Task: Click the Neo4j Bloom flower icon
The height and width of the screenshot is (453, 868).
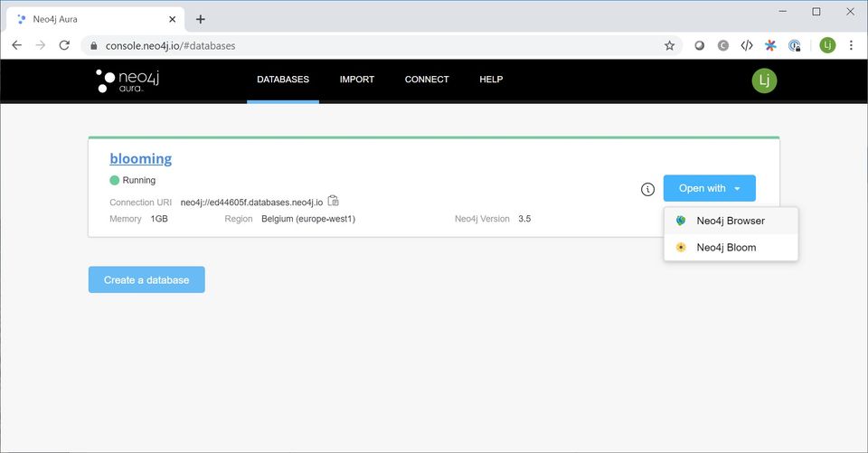Action: click(x=681, y=248)
